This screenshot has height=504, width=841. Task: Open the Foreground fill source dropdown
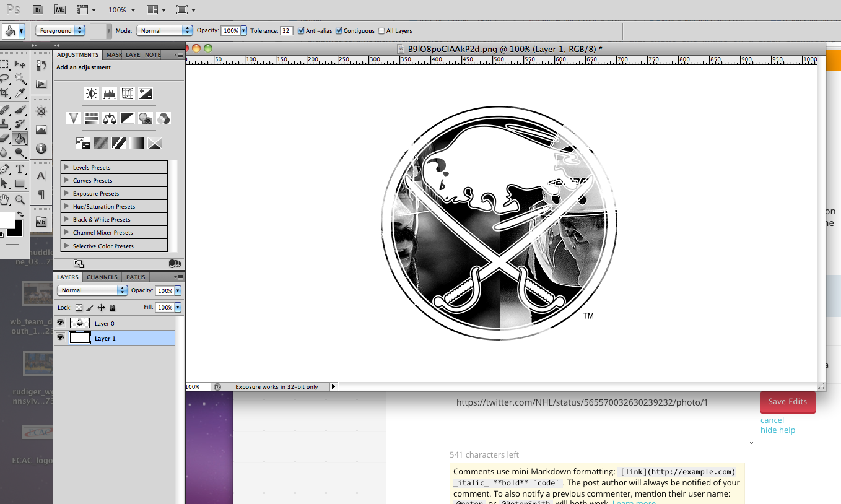click(x=61, y=30)
